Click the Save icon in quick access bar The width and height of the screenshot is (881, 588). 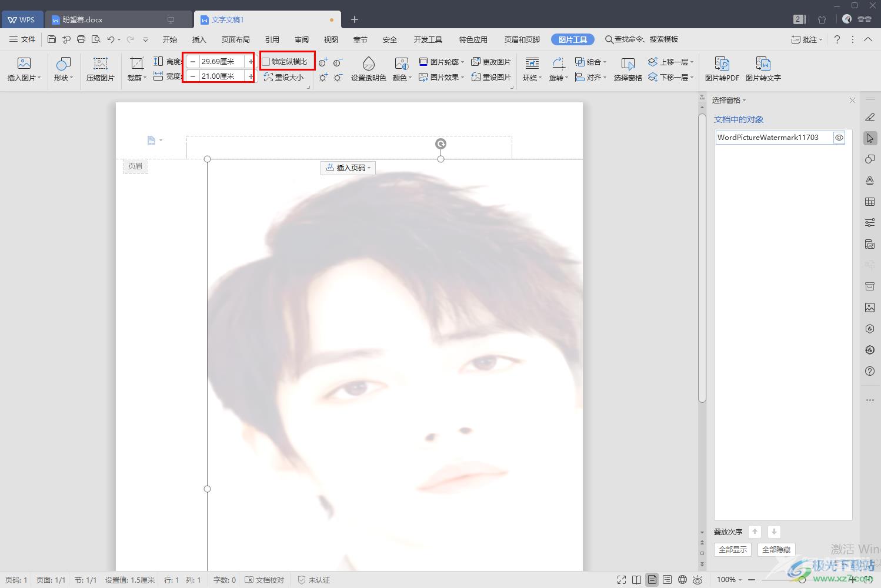tap(52, 39)
